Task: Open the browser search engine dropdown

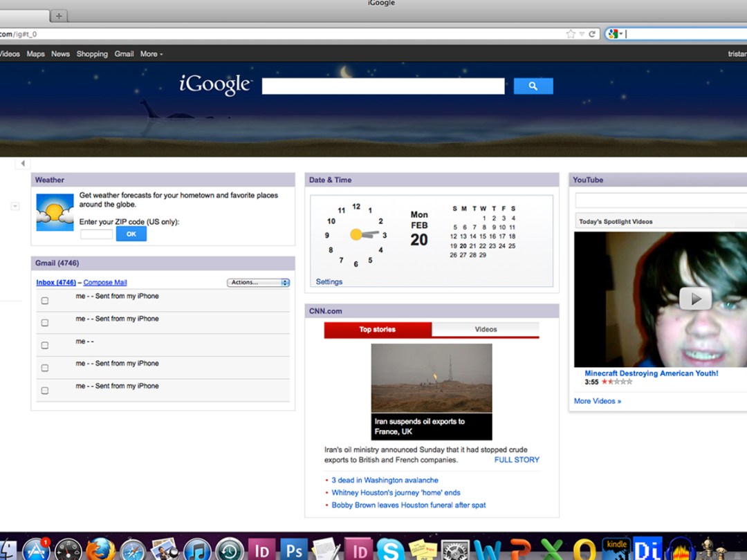Action: click(x=615, y=34)
